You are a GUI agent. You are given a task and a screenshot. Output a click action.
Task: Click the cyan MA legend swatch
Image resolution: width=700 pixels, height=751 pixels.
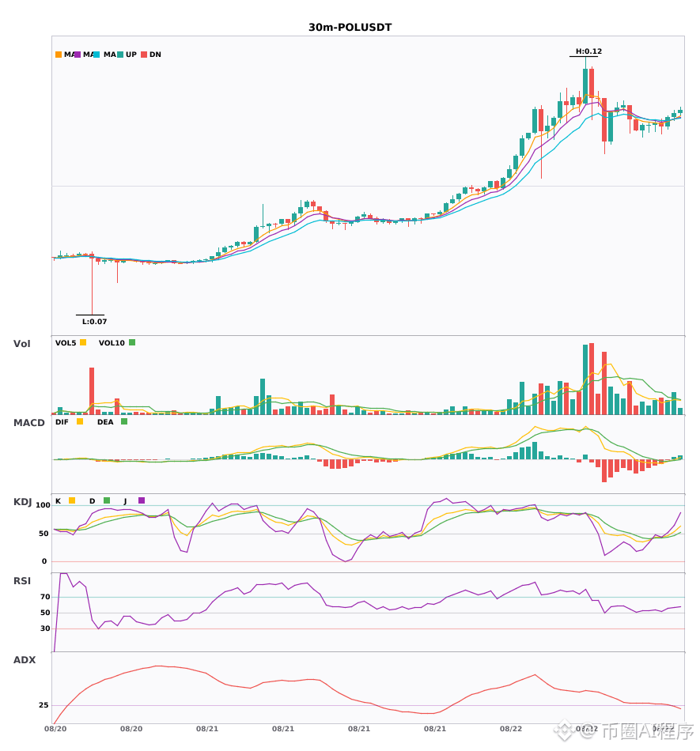96,55
